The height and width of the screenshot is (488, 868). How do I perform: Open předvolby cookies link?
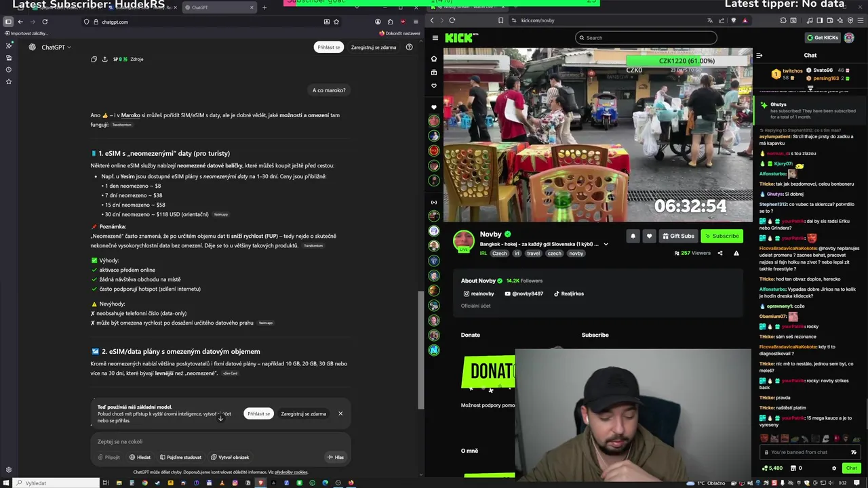[291, 472]
